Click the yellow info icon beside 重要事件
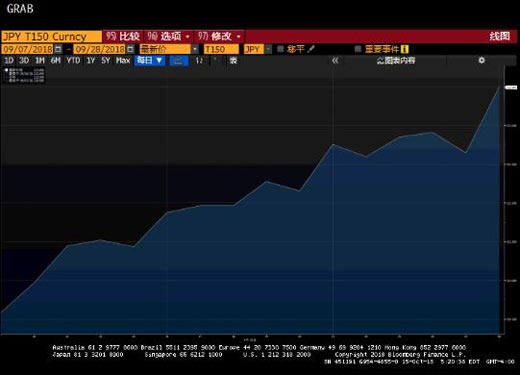The height and width of the screenshot is (375, 520). pos(405,49)
